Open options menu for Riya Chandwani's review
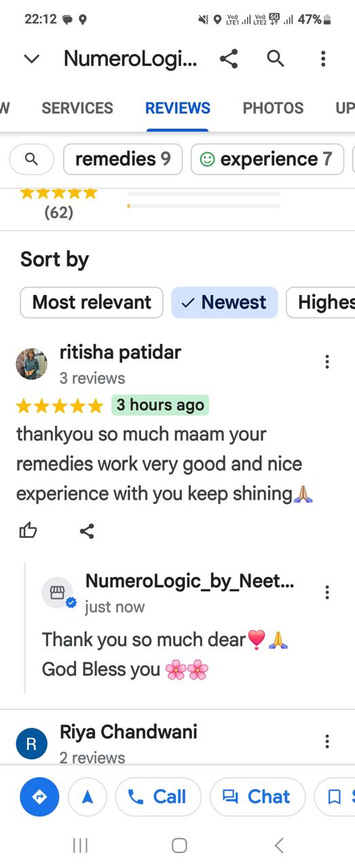 tap(327, 741)
